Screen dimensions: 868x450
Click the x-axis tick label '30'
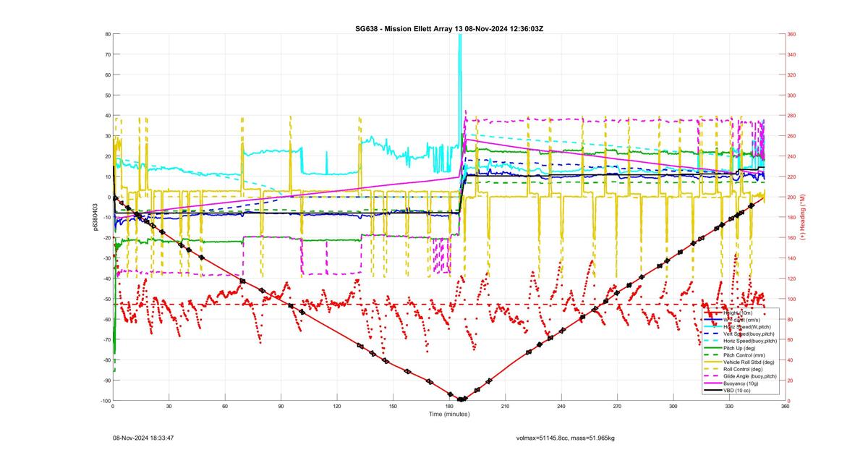(169, 407)
